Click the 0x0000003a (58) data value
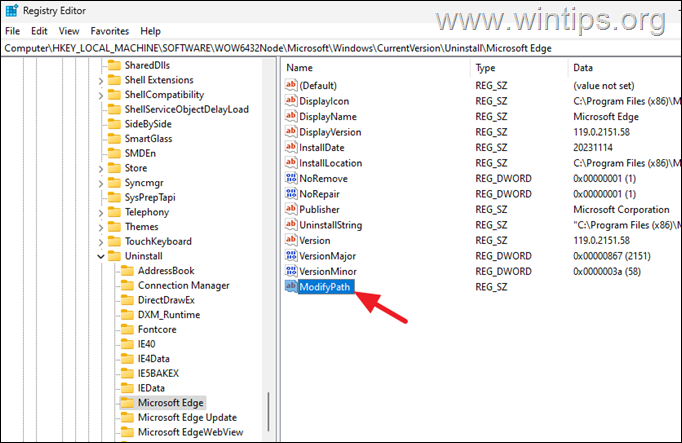The width and height of the screenshot is (682, 443). 607,271
